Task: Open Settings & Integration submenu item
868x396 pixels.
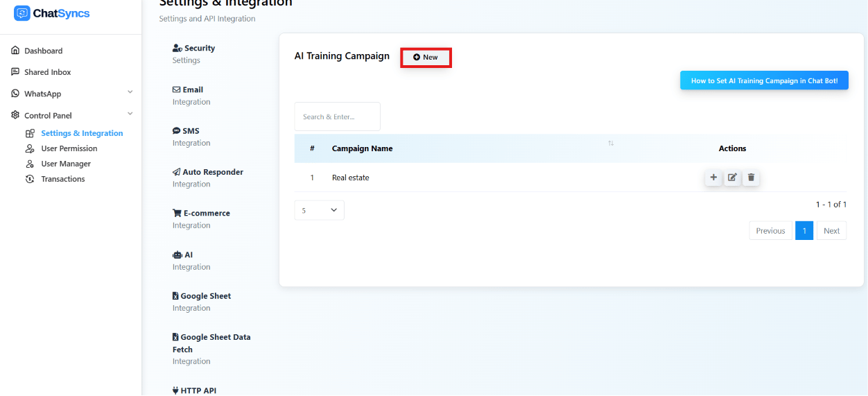Action: [82, 133]
